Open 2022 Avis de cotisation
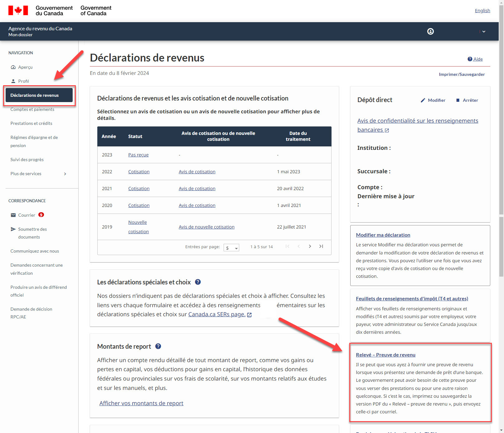The width and height of the screenshot is (504, 433). 197,172
